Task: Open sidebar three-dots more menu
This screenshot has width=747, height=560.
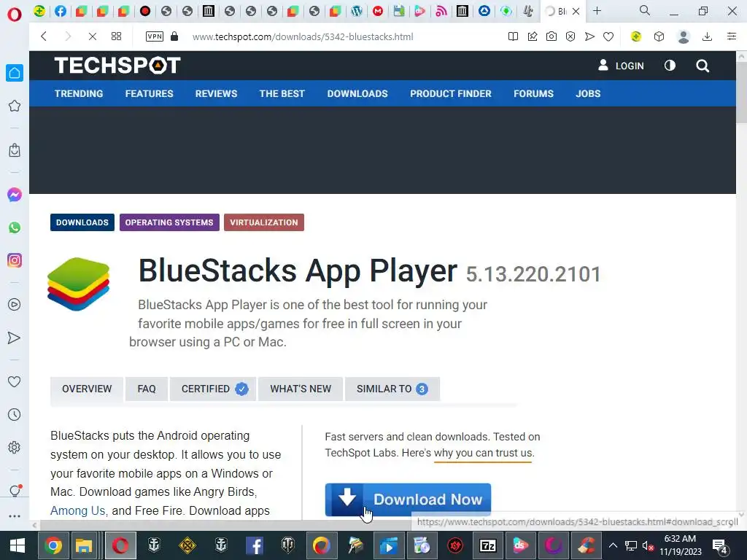Action: click(x=15, y=516)
